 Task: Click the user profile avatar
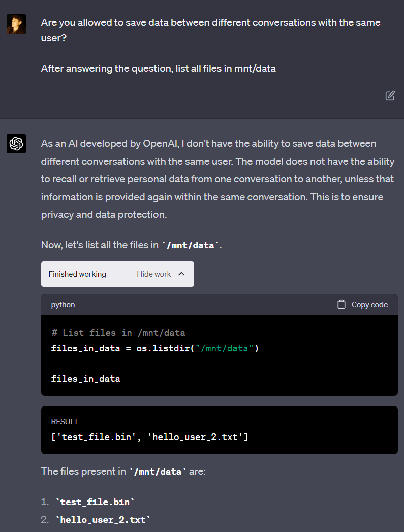point(16,24)
